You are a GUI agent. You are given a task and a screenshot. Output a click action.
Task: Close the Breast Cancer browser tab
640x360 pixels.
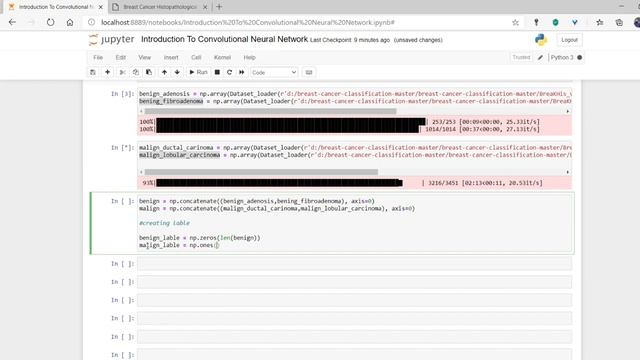pyautogui.click(x=205, y=7)
